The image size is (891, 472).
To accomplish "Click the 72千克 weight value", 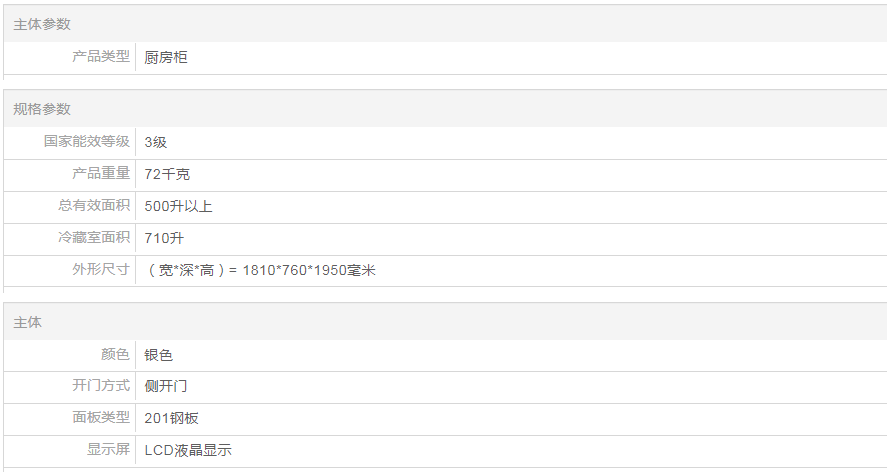I will 167,174.
